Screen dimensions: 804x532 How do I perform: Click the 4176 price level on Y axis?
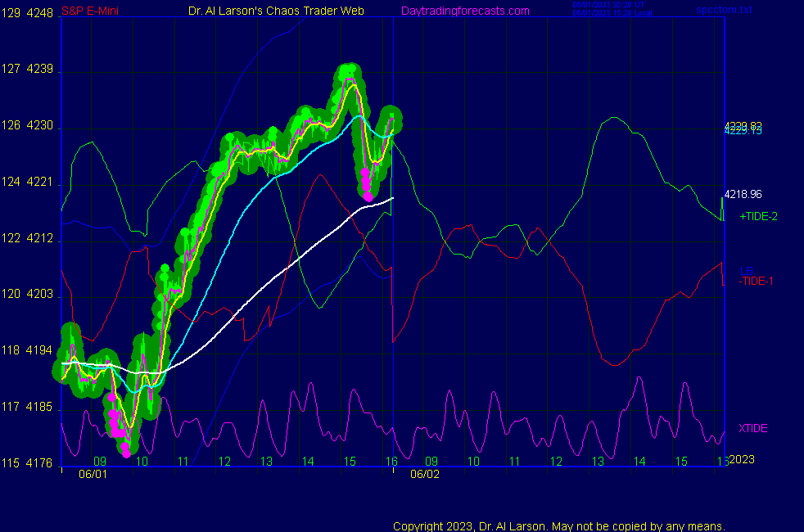[x=39, y=464]
